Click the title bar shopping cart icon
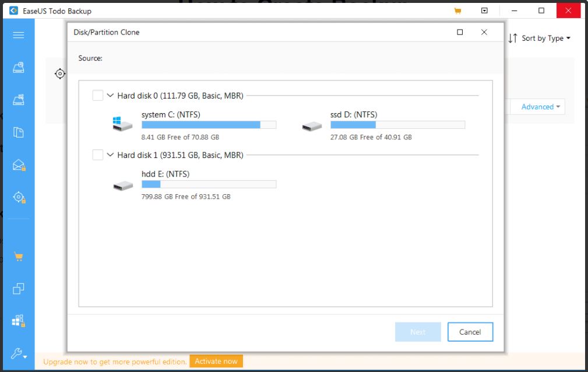The width and height of the screenshot is (588, 372). (457, 11)
